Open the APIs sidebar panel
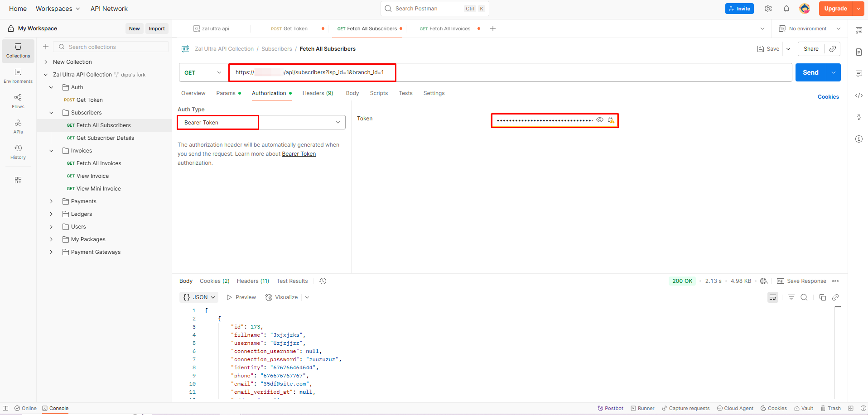This screenshot has height=415, width=868. (18, 127)
